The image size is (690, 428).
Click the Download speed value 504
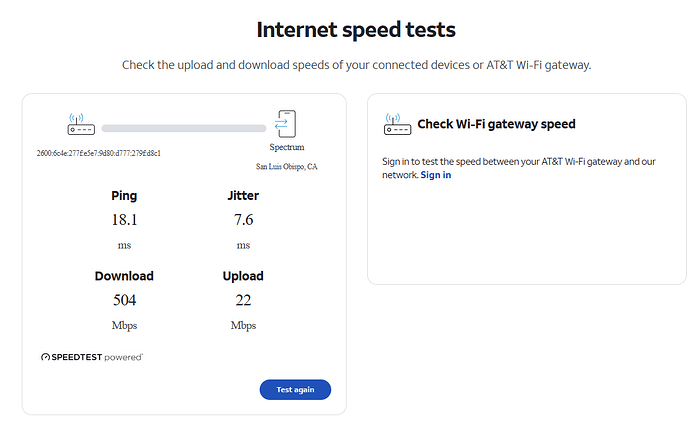[x=125, y=300]
